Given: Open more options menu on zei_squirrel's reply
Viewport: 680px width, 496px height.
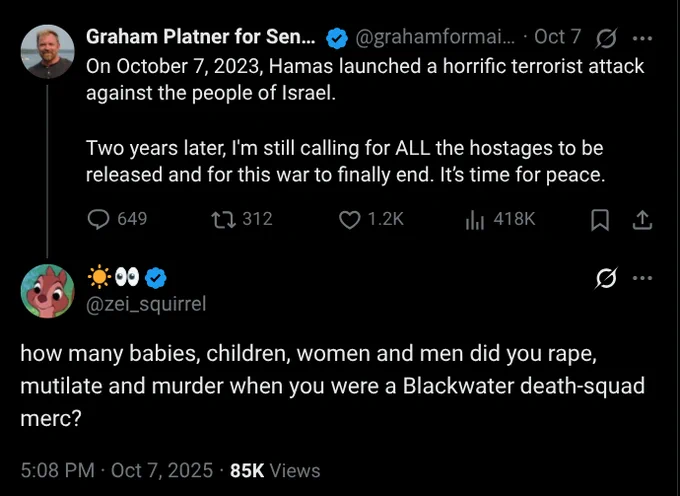Looking at the screenshot, I should click(643, 278).
